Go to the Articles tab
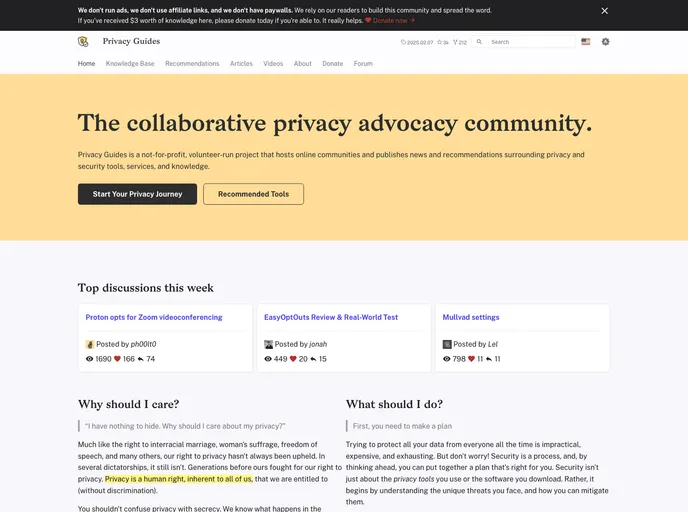The image size is (688, 512). pyautogui.click(x=241, y=64)
